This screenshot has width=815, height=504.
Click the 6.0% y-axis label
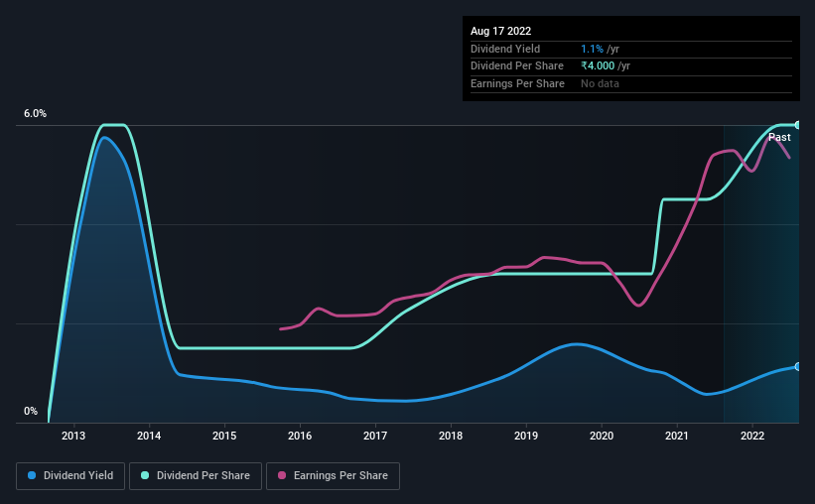tap(35, 114)
